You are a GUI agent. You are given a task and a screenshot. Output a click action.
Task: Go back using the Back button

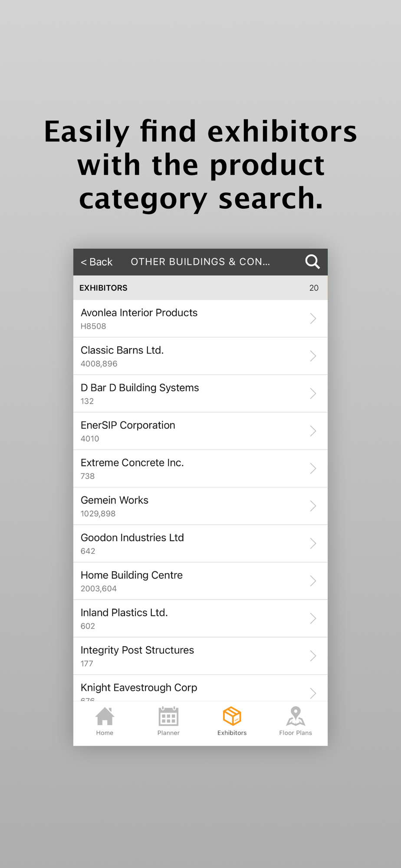point(97,262)
